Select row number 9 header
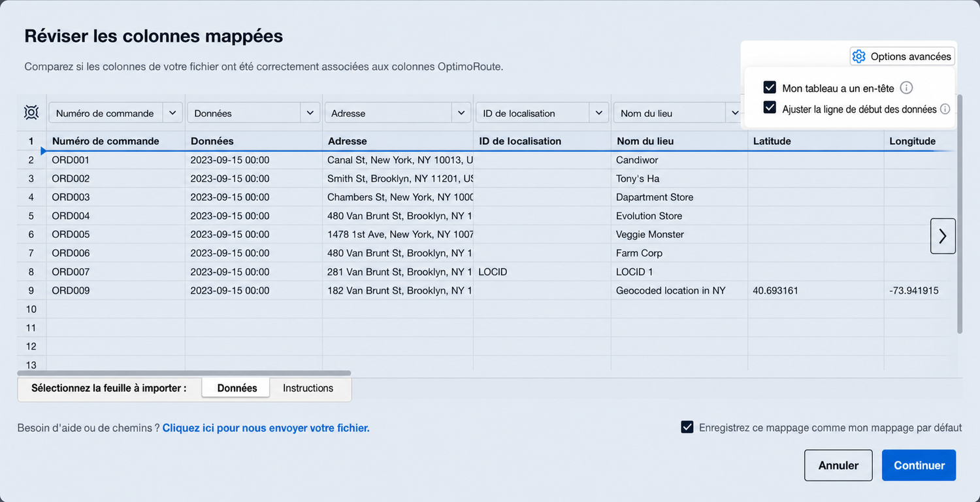Viewport: 980px width, 502px height. pos(31,290)
